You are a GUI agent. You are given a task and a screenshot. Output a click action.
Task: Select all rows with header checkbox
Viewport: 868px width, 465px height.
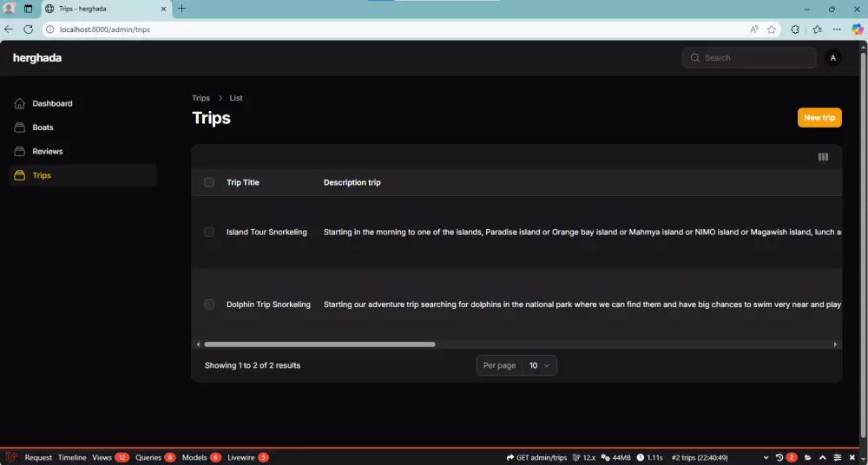click(208, 182)
